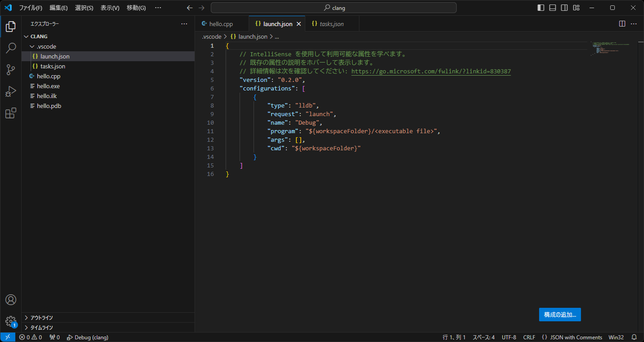Toggle the primary side bar layout button
The width and height of the screenshot is (644, 342).
541,8
